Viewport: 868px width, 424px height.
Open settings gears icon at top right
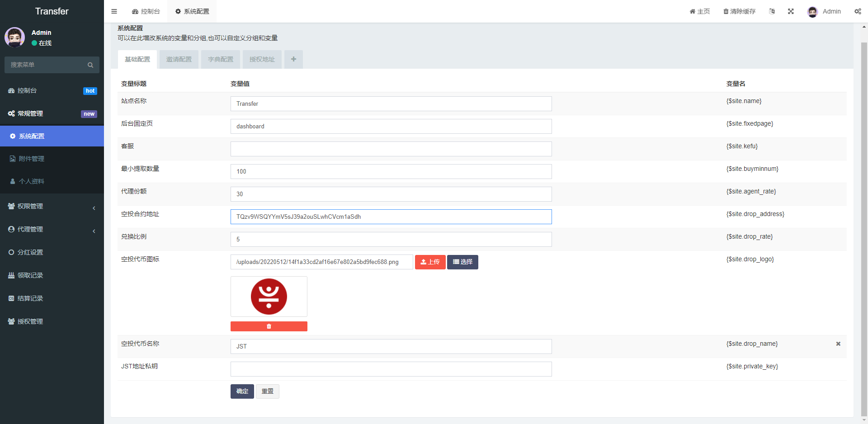(858, 11)
